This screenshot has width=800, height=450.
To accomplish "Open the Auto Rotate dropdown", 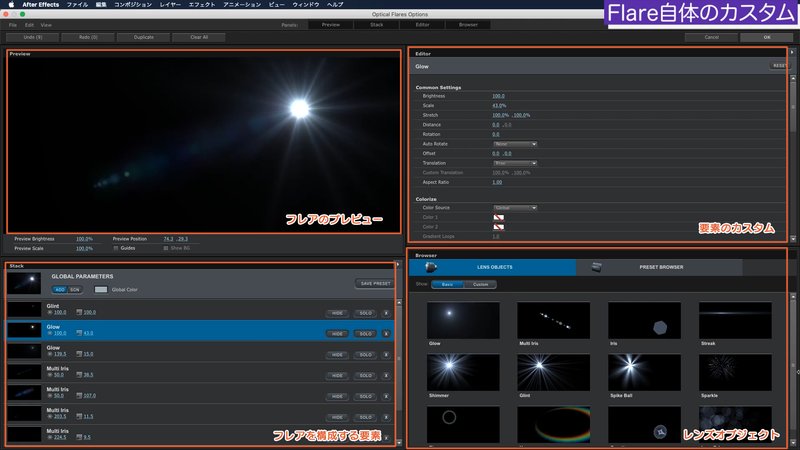I will click(x=515, y=144).
